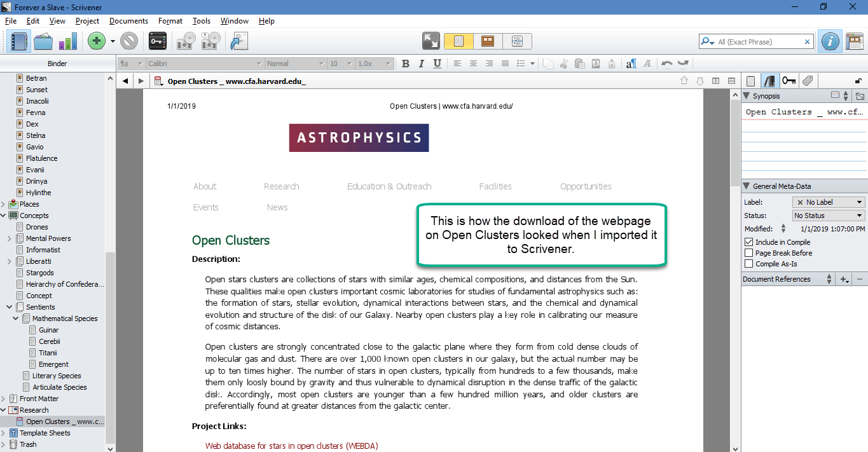Open the Label dropdown
Screen dimensions: 868x452
(x=829, y=202)
